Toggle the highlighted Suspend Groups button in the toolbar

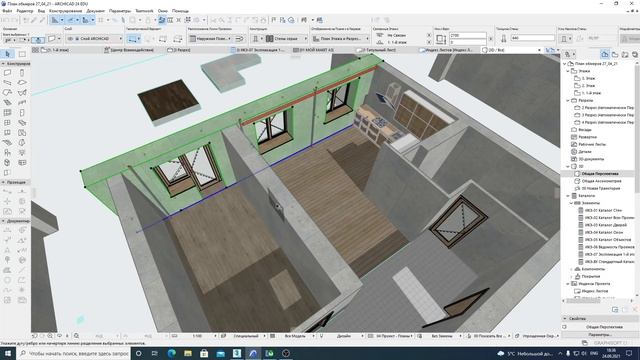(x=162, y=20)
